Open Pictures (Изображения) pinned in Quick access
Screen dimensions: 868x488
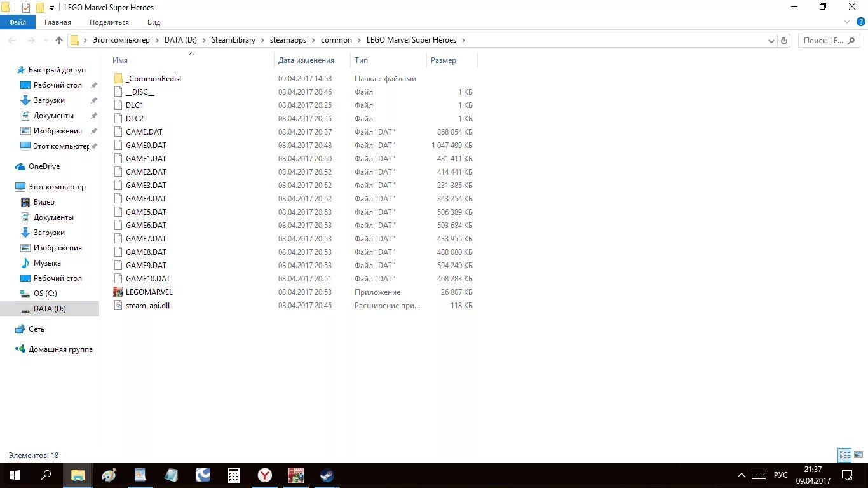pyautogui.click(x=58, y=131)
